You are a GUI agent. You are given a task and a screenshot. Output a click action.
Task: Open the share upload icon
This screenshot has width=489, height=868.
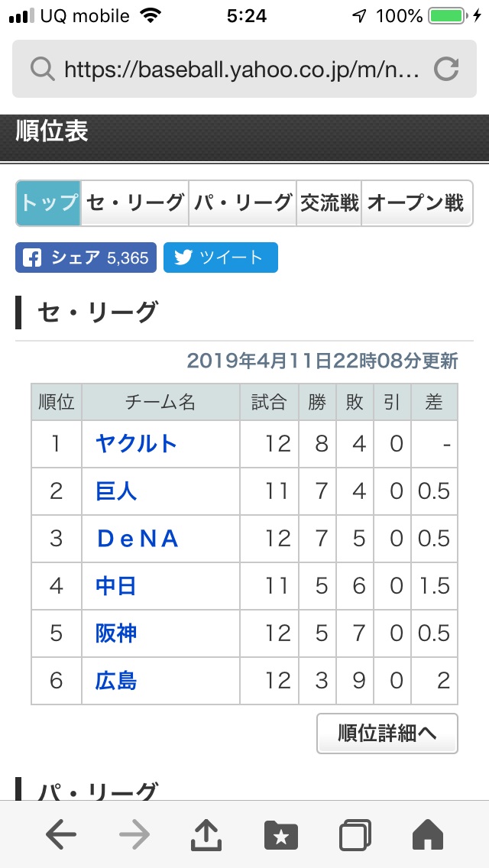pos(206,835)
